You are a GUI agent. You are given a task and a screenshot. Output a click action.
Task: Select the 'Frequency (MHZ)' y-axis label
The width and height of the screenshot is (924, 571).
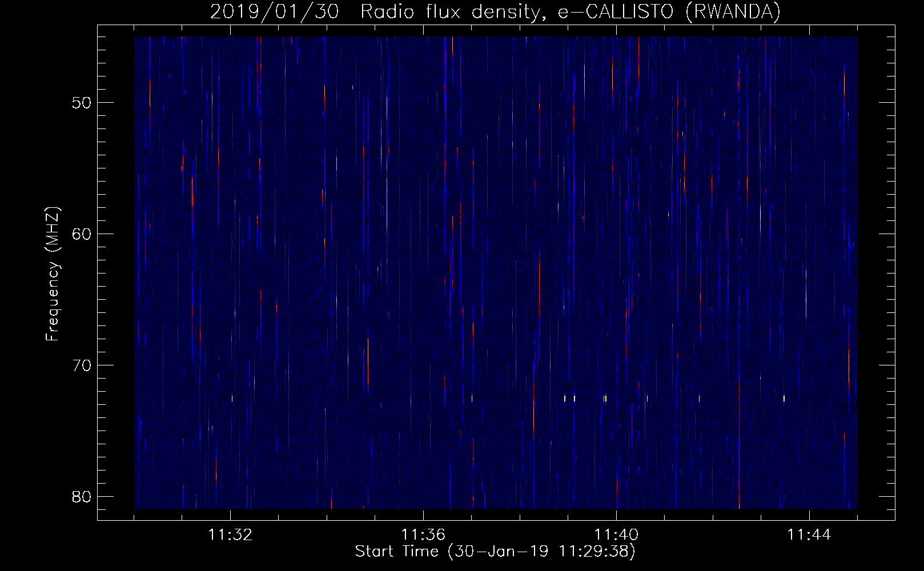tap(53, 274)
